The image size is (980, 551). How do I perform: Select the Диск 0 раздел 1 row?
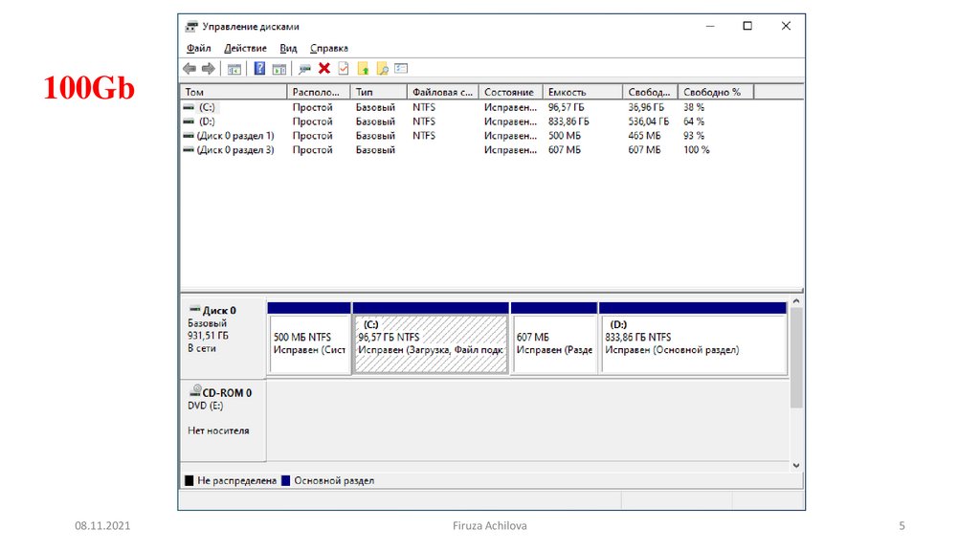click(234, 136)
